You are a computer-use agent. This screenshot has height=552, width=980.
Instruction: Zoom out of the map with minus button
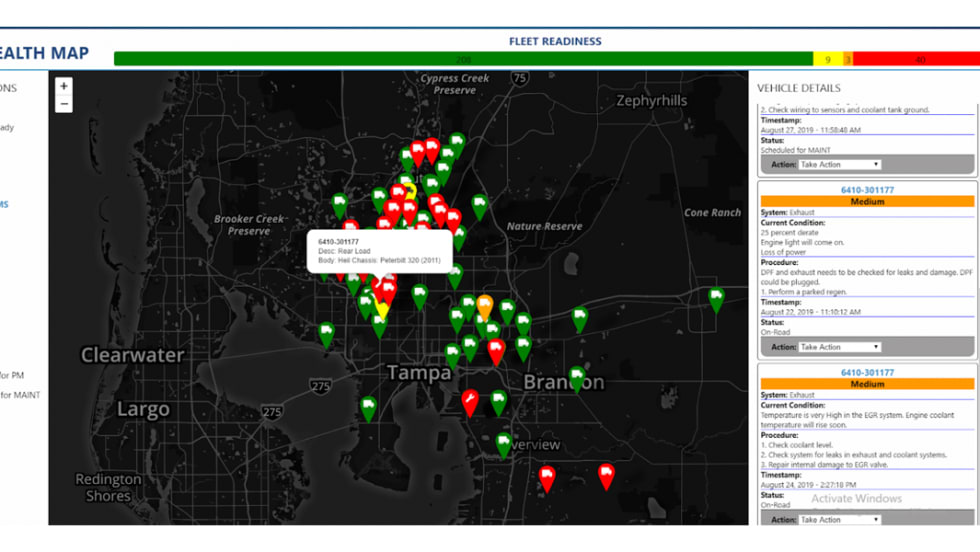click(64, 105)
